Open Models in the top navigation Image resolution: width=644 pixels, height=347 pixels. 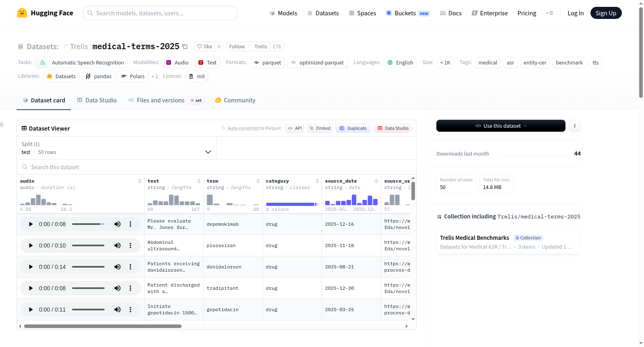point(283,13)
